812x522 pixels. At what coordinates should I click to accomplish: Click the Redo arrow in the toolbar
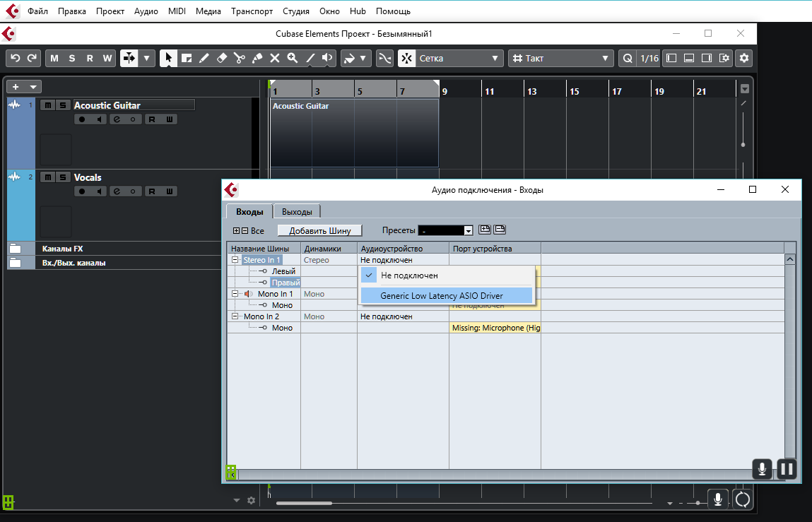[32, 58]
